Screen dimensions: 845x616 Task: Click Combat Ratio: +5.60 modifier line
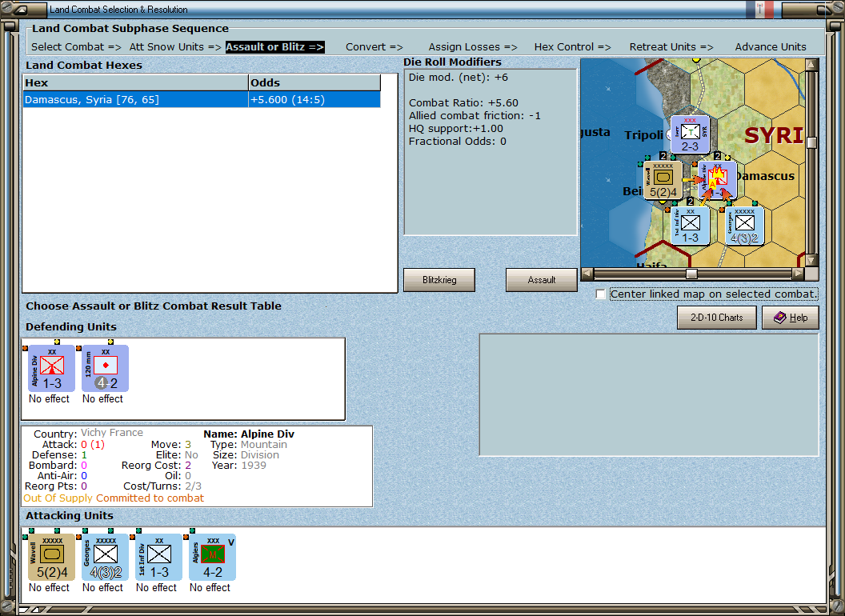click(463, 103)
